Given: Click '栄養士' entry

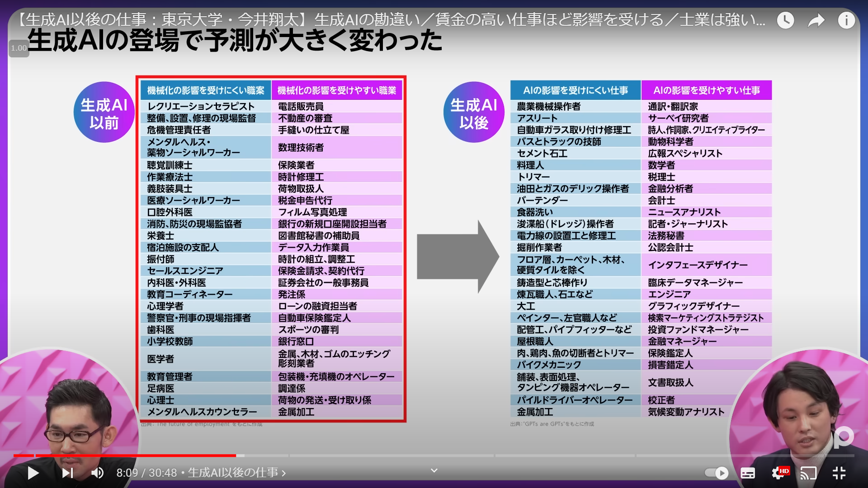Looking at the screenshot, I should [x=160, y=235].
